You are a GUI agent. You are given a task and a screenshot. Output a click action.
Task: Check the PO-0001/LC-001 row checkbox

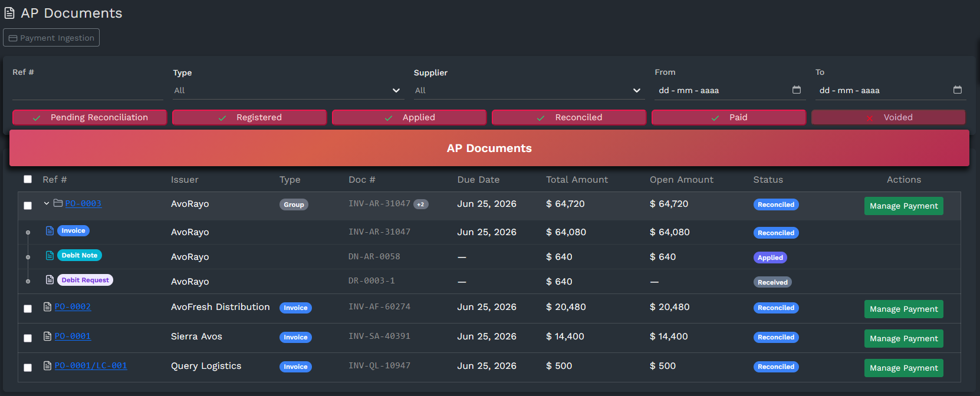(x=28, y=368)
